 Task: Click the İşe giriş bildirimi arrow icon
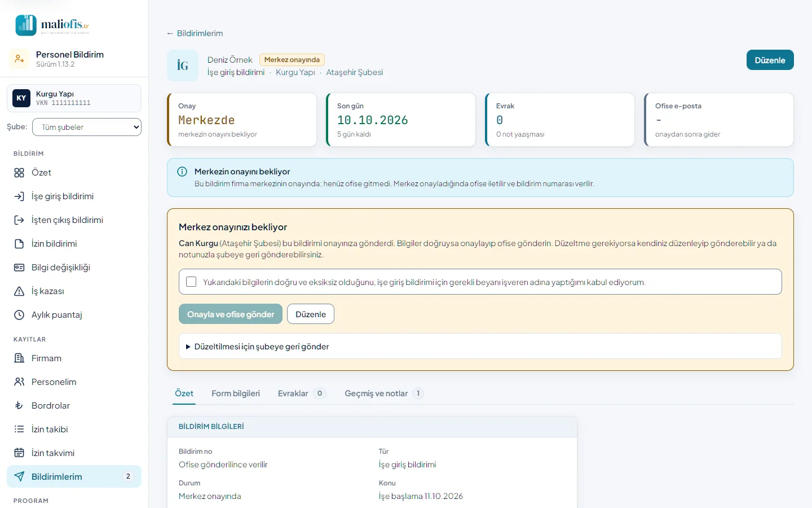point(19,196)
